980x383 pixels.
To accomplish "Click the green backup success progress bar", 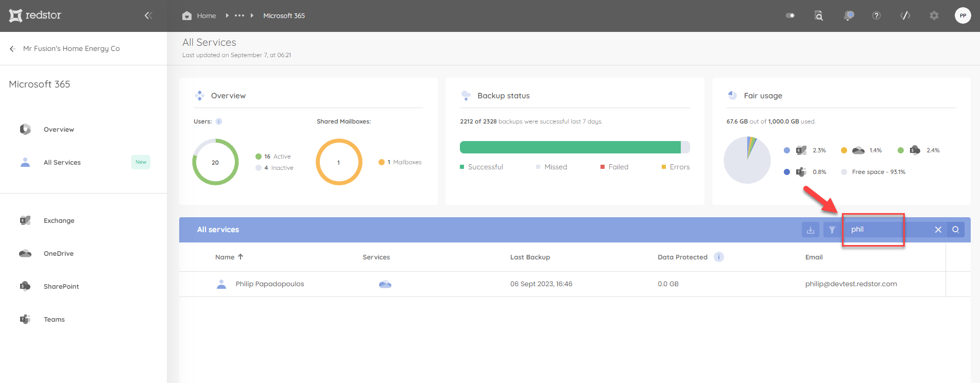I will tap(570, 147).
